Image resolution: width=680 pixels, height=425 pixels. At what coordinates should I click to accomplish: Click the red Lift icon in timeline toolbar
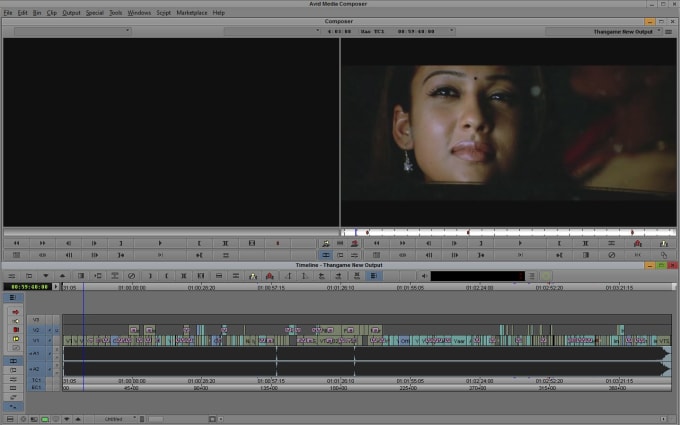click(x=270, y=276)
